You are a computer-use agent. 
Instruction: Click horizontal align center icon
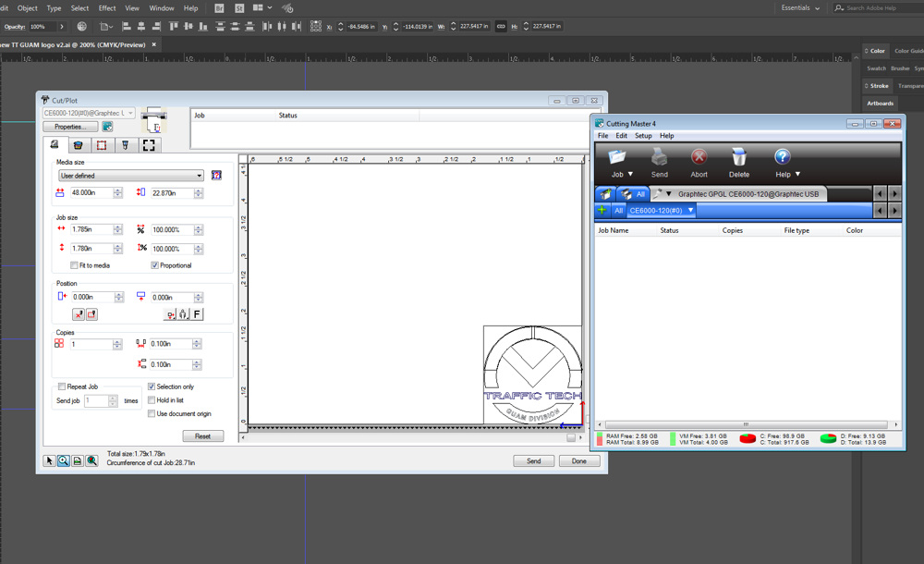coord(141,27)
